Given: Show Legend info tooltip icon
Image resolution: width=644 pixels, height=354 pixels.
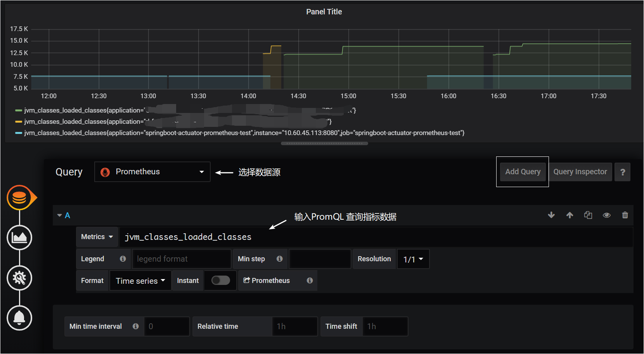Looking at the screenshot, I should (123, 259).
